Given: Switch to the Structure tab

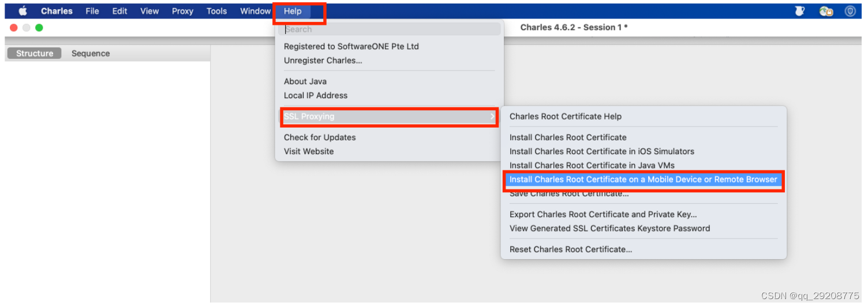Looking at the screenshot, I should tap(35, 53).
